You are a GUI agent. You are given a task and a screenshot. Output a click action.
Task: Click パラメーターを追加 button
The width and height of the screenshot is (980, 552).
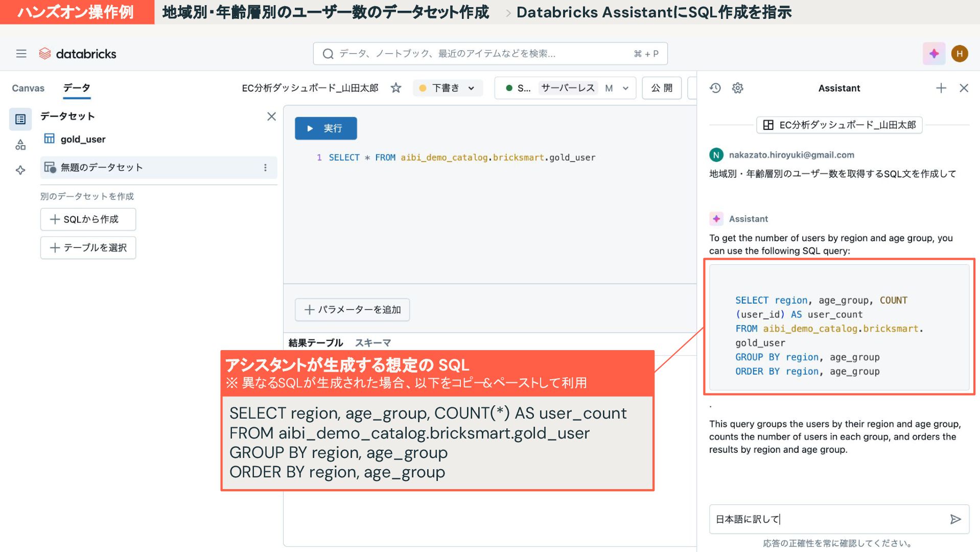click(x=352, y=310)
